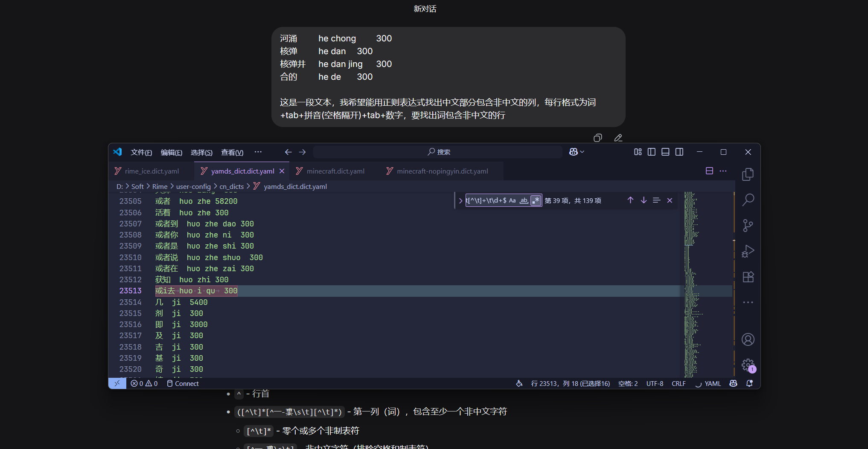This screenshot has height=449, width=868.
Task: Expand the hidden menus with ellipsis
Action: tap(258, 152)
